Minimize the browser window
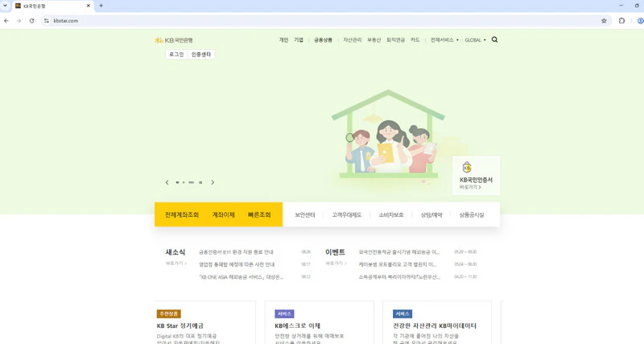The width and height of the screenshot is (644, 344). point(621,6)
